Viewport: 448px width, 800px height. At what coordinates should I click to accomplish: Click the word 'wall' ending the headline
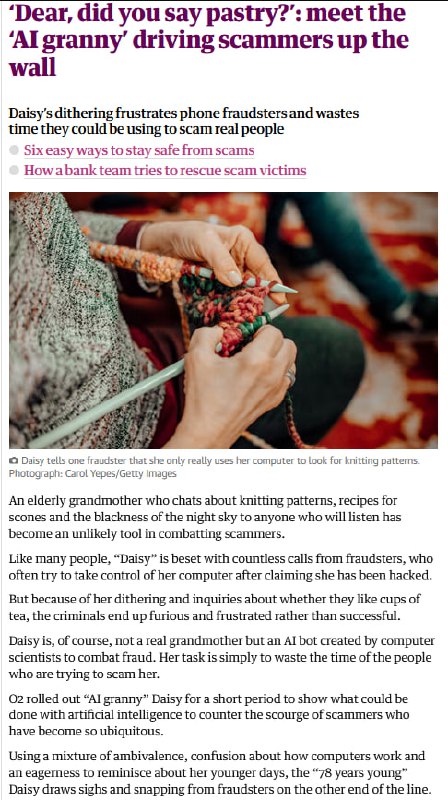click(x=33, y=67)
